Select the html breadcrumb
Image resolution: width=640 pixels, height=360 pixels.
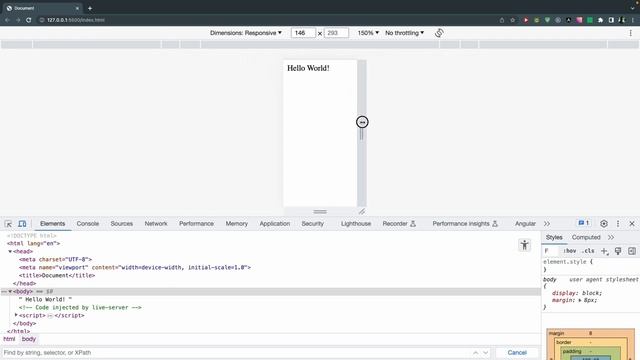pyautogui.click(x=9, y=339)
